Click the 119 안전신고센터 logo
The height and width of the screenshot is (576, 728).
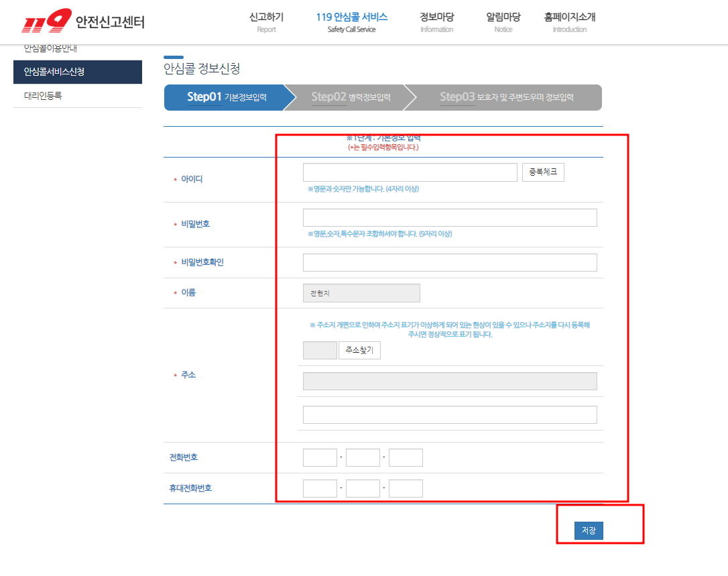coord(83,20)
